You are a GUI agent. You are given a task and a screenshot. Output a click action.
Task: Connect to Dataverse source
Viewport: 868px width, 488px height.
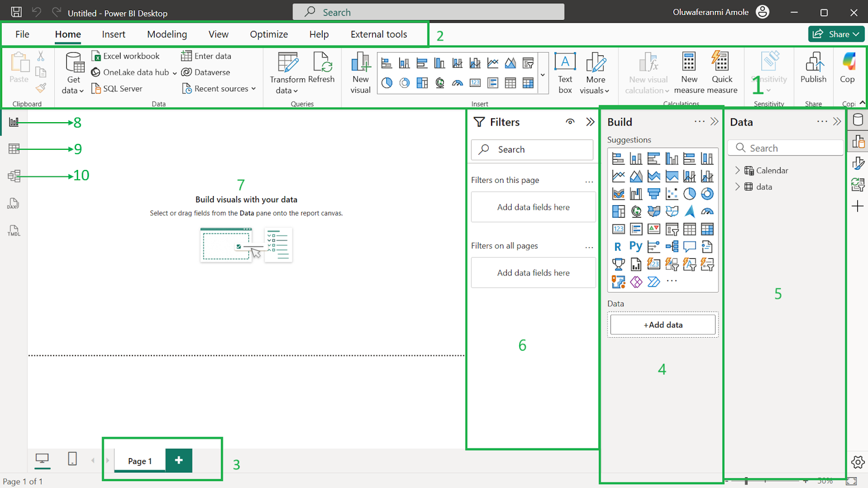(206, 72)
